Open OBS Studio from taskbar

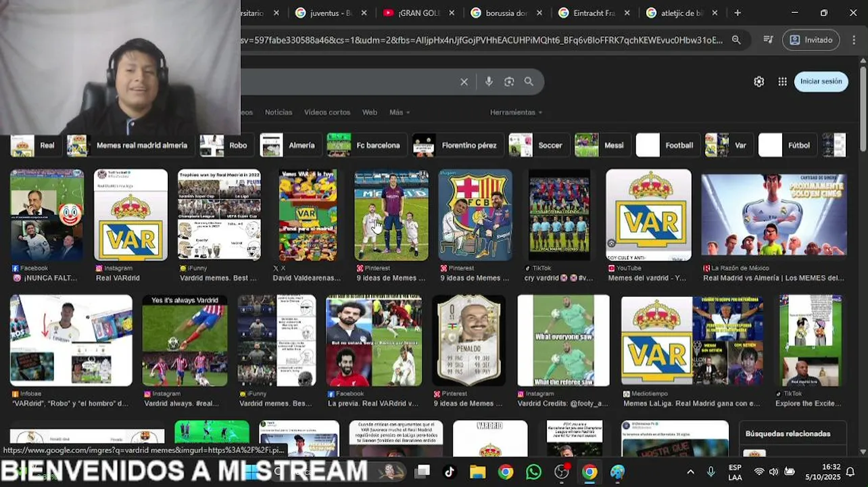(x=562, y=471)
